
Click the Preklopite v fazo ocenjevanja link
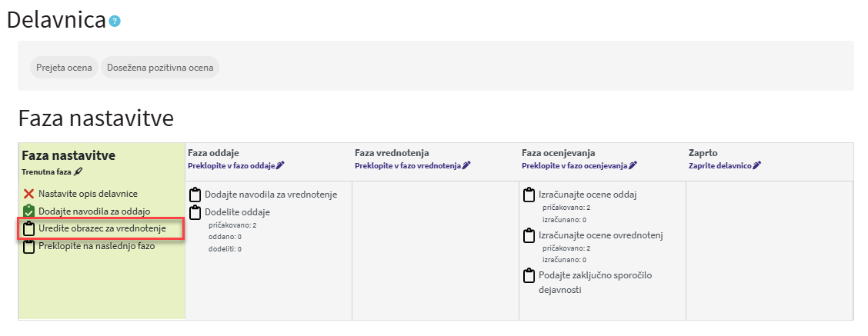tap(575, 165)
